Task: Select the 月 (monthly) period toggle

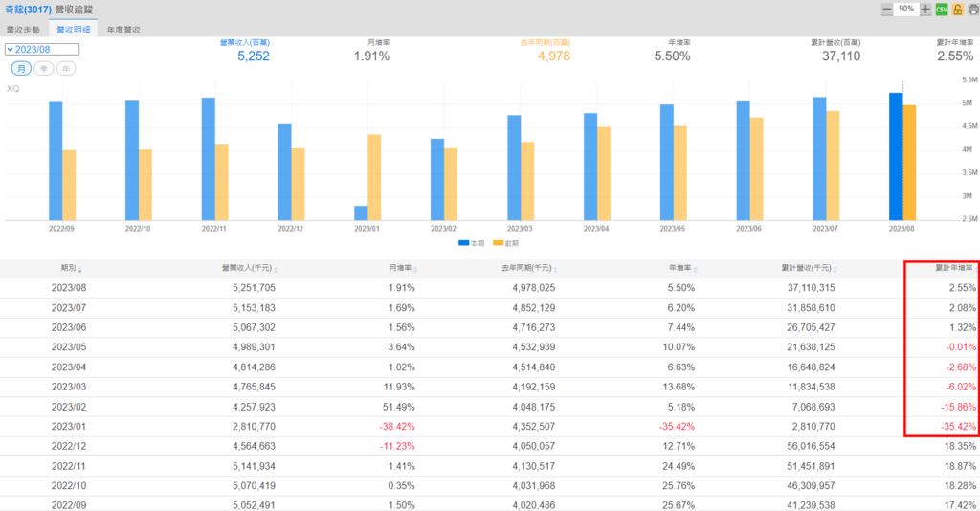Action: [21, 68]
